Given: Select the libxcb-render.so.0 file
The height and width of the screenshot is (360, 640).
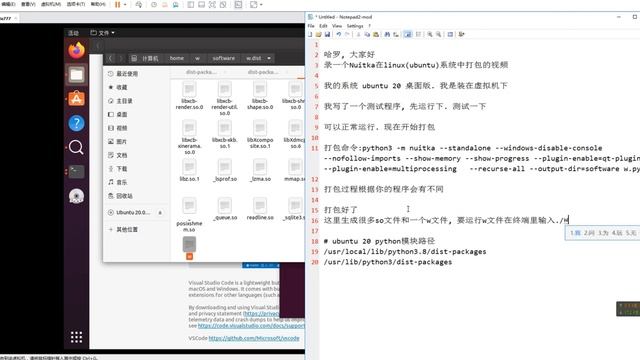Looking at the screenshot, I should 189,96.
